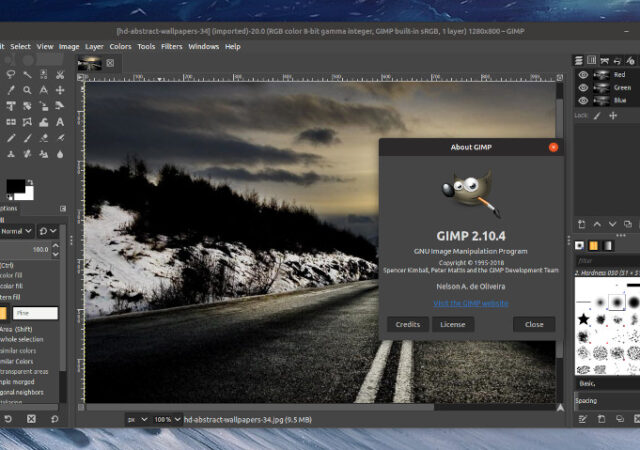This screenshot has width=640, height=450.
Task: Duplicate the selected channel
Action: point(628,224)
